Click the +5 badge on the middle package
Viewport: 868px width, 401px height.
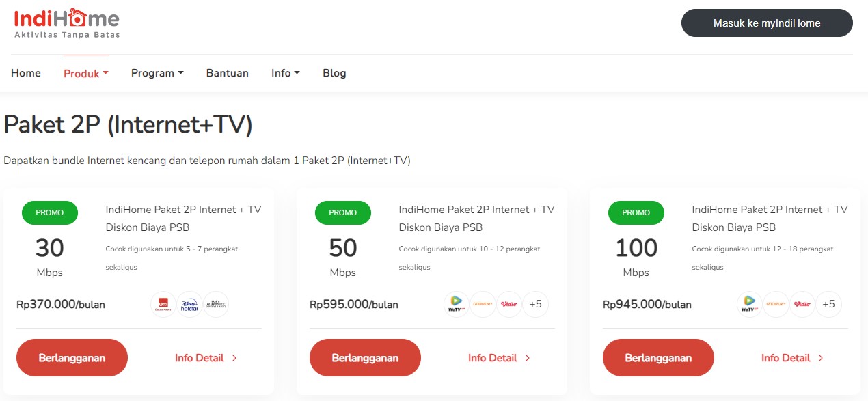535,304
